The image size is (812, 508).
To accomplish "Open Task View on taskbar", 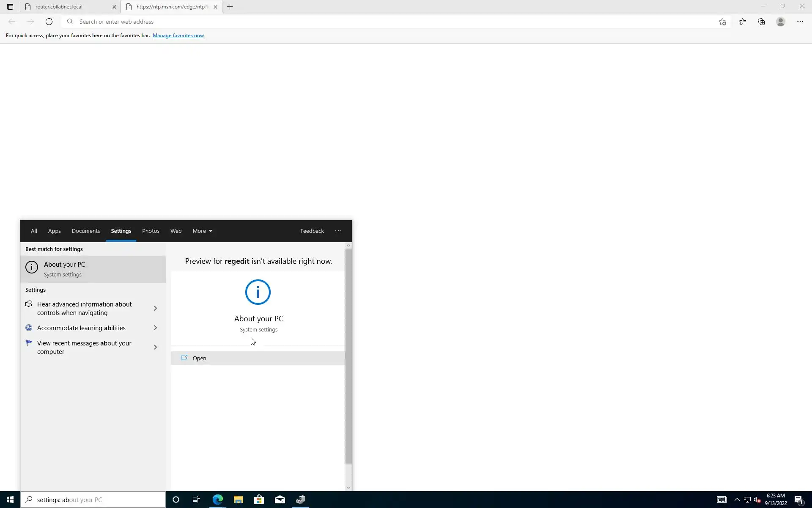I will [x=196, y=500].
